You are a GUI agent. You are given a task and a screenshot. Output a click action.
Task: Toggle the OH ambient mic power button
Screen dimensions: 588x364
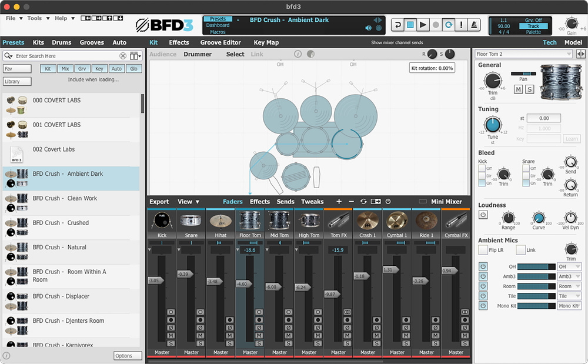tap(483, 267)
